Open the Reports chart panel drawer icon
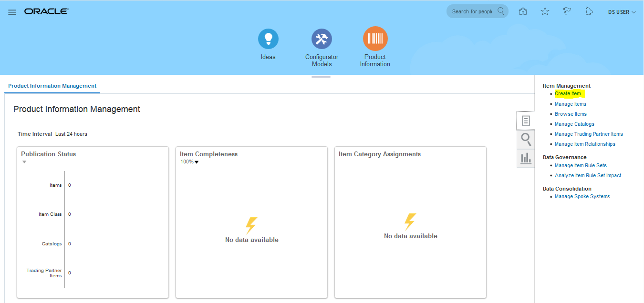 (x=526, y=158)
